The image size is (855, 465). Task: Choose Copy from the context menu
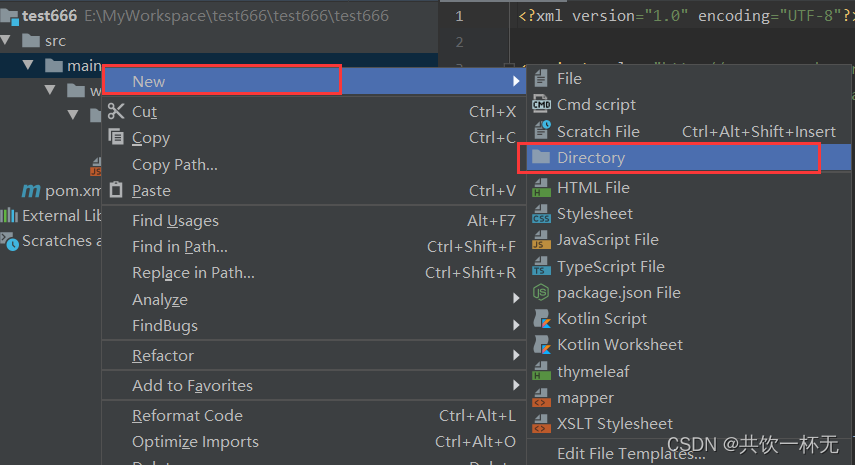click(x=314, y=137)
